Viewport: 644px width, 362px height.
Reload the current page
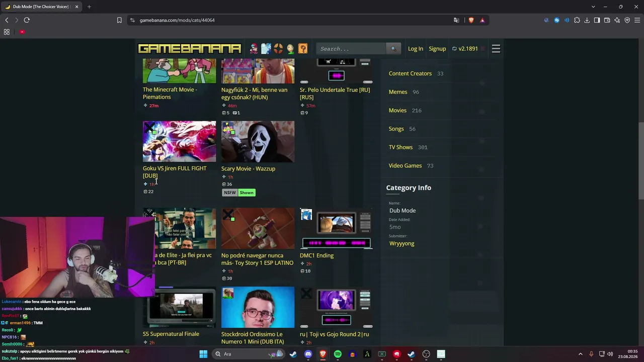27,20
